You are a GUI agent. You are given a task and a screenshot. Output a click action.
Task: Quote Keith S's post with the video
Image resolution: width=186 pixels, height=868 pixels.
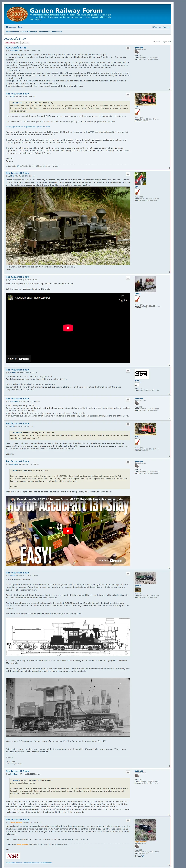(128, 278)
